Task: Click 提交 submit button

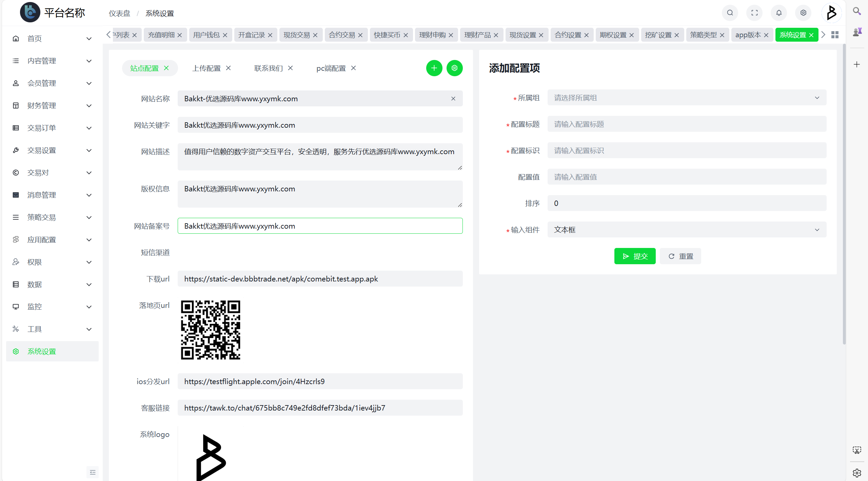Action: (635, 256)
